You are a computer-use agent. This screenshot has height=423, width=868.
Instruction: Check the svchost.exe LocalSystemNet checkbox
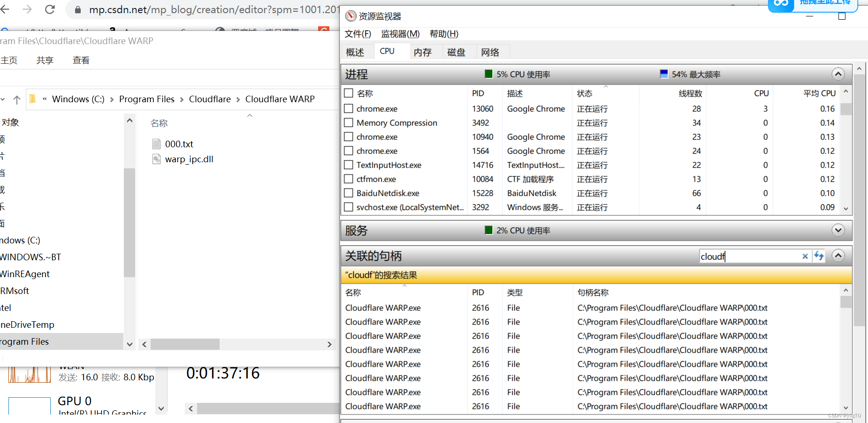[x=349, y=207]
